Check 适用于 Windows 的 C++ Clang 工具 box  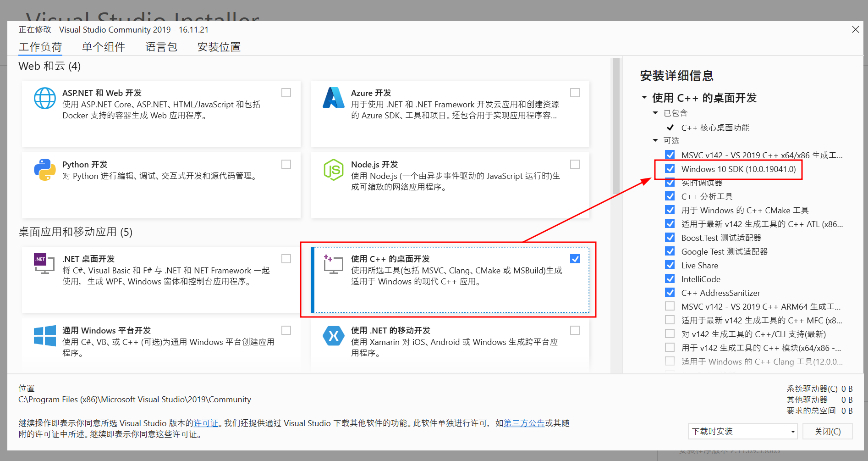670,361
